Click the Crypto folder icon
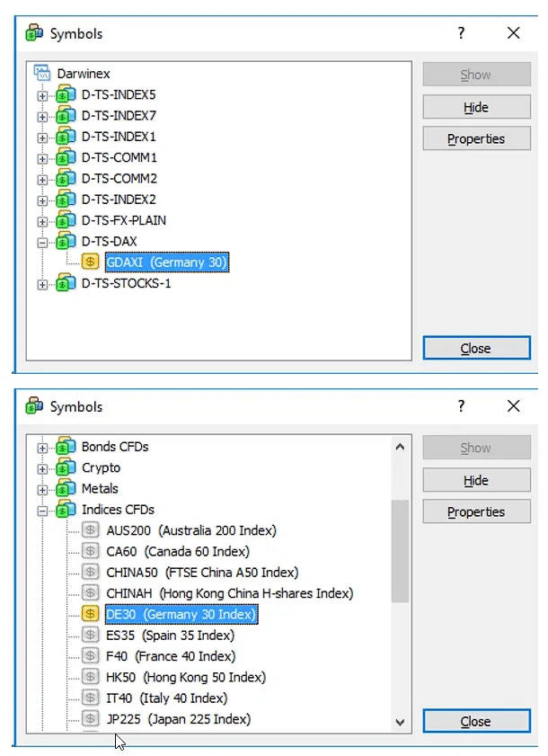 [x=66, y=467]
